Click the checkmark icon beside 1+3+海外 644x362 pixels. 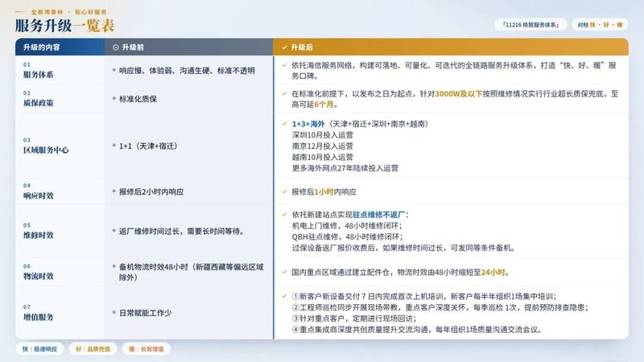pos(284,124)
